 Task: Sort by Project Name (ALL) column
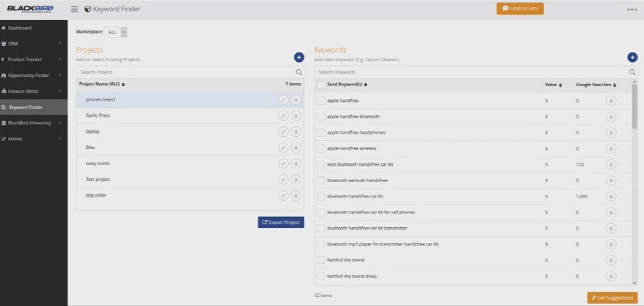click(x=102, y=85)
